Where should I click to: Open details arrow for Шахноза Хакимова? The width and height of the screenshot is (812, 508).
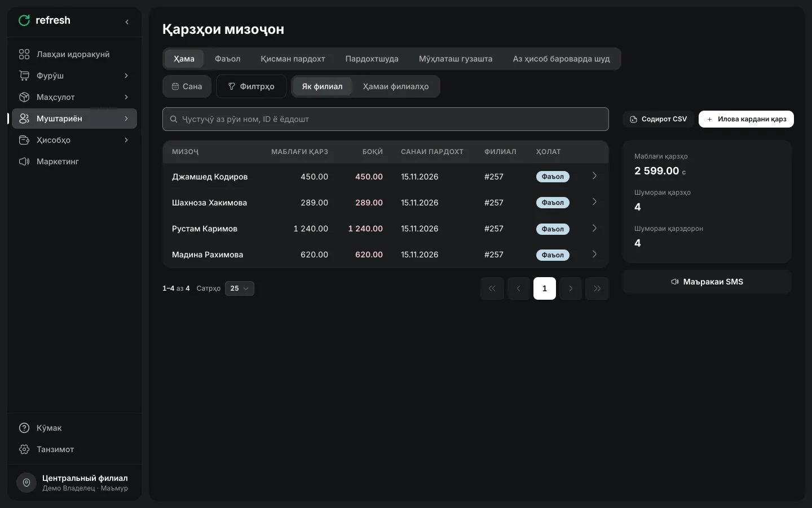click(594, 202)
